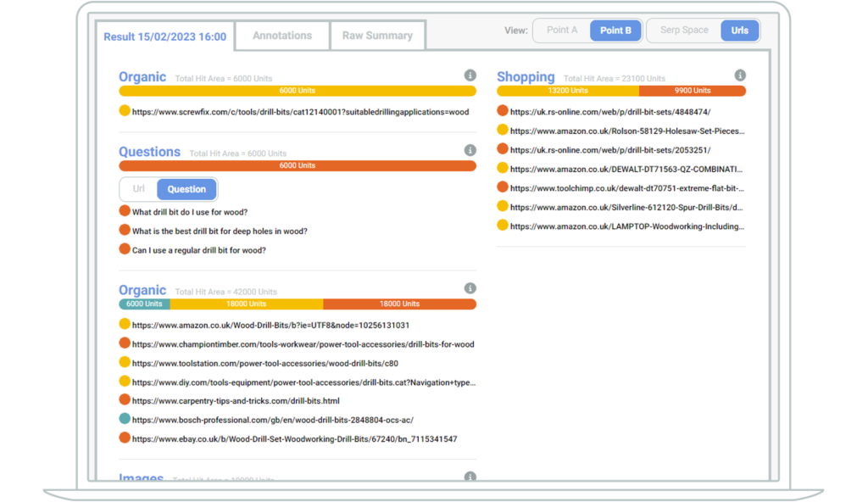Click yellow dot beside Silverline-612120 amazon URL

(x=503, y=206)
